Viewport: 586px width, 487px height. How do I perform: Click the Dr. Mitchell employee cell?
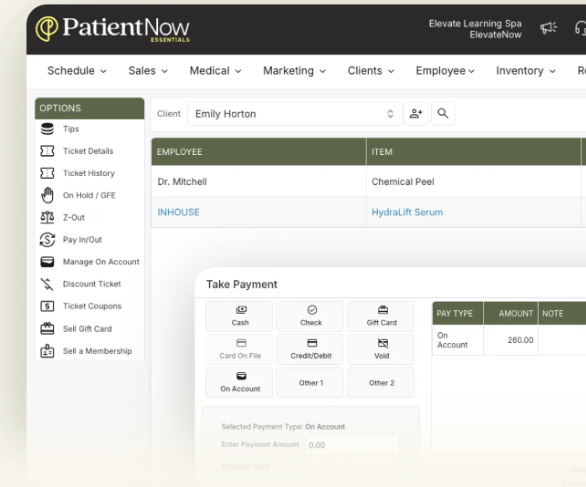259,182
